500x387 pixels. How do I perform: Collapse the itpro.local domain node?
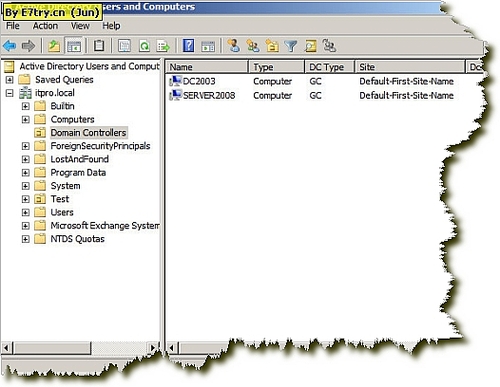click(x=9, y=93)
